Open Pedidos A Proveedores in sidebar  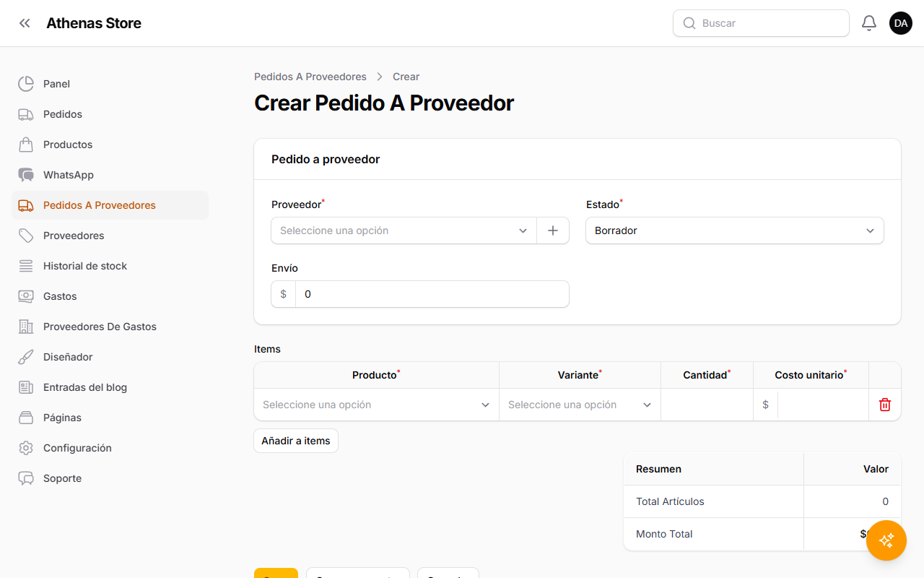click(x=110, y=205)
